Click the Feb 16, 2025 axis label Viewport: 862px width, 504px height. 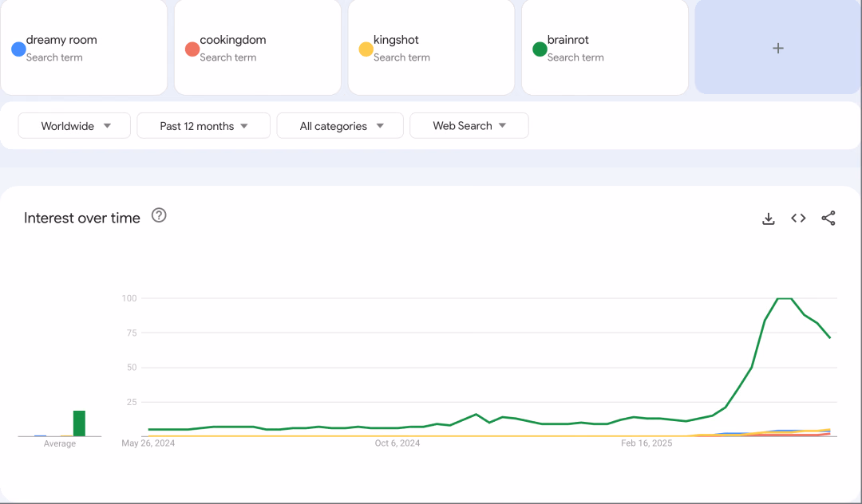(646, 443)
